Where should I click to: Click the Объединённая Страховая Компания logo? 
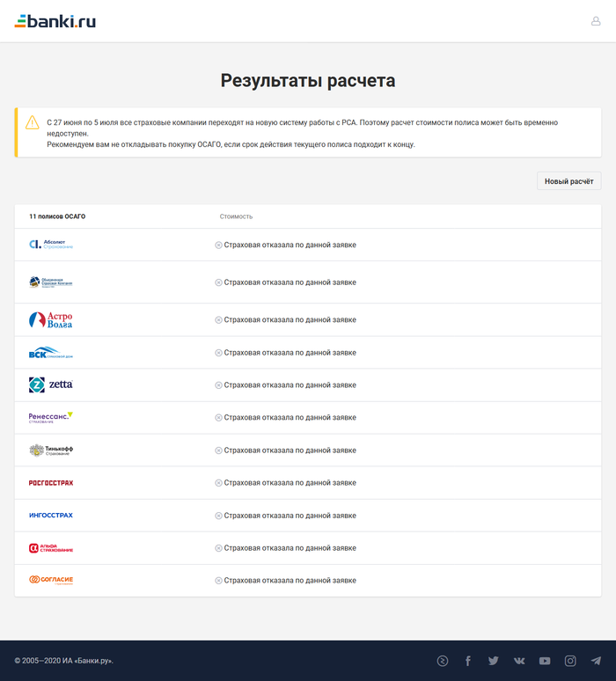(x=51, y=282)
